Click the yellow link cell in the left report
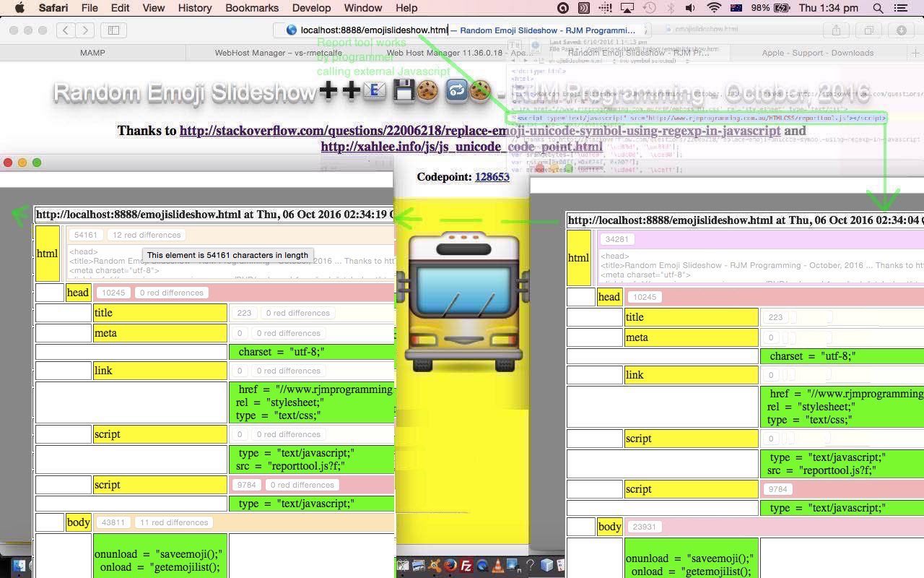This screenshot has width=924, height=578. pyautogui.click(x=160, y=371)
